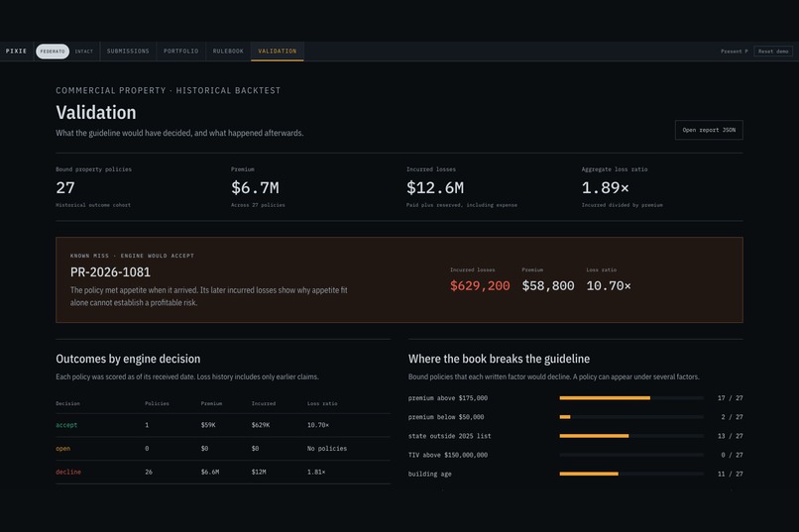Click the $629K incurred cell
Image resolution: width=799 pixels, height=532 pixels.
[x=261, y=425]
